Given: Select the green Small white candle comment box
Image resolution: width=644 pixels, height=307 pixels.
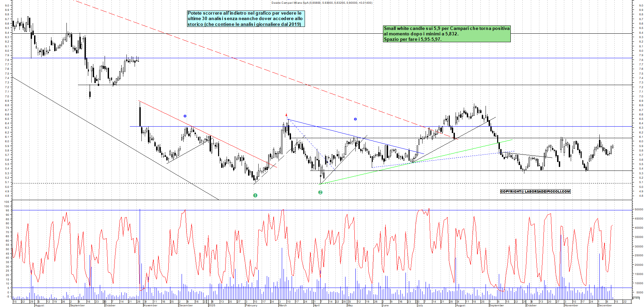Looking at the screenshot, I should (446, 34).
